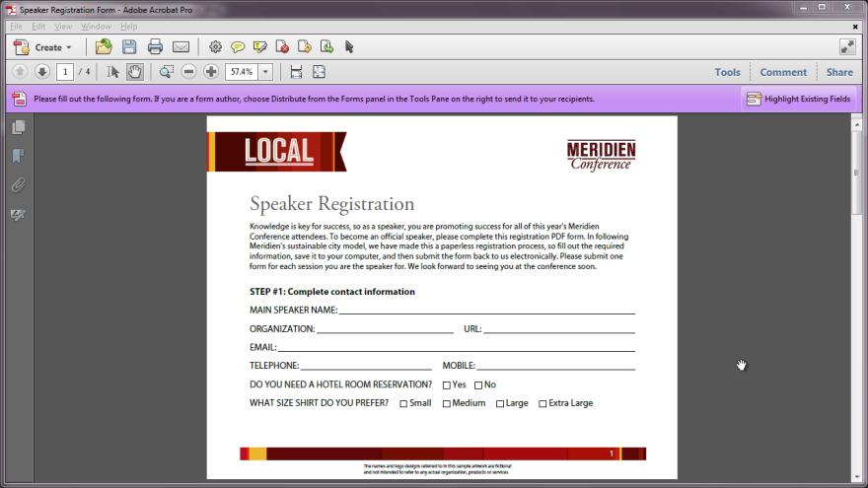Image resolution: width=868 pixels, height=488 pixels.
Task: Click scrollbar down arrow
Action: tap(856, 476)
